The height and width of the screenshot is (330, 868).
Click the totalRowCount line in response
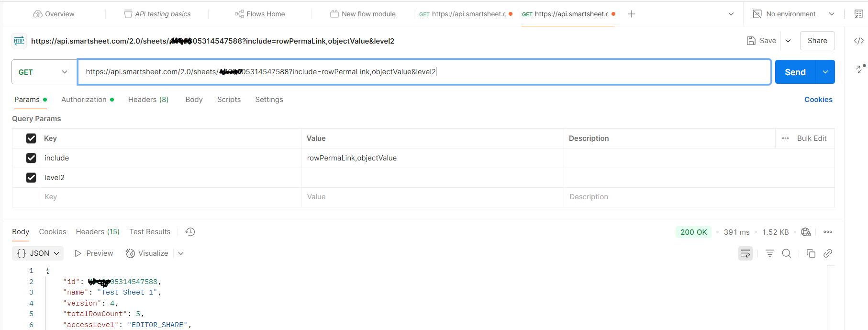click(x=103, y=314)
